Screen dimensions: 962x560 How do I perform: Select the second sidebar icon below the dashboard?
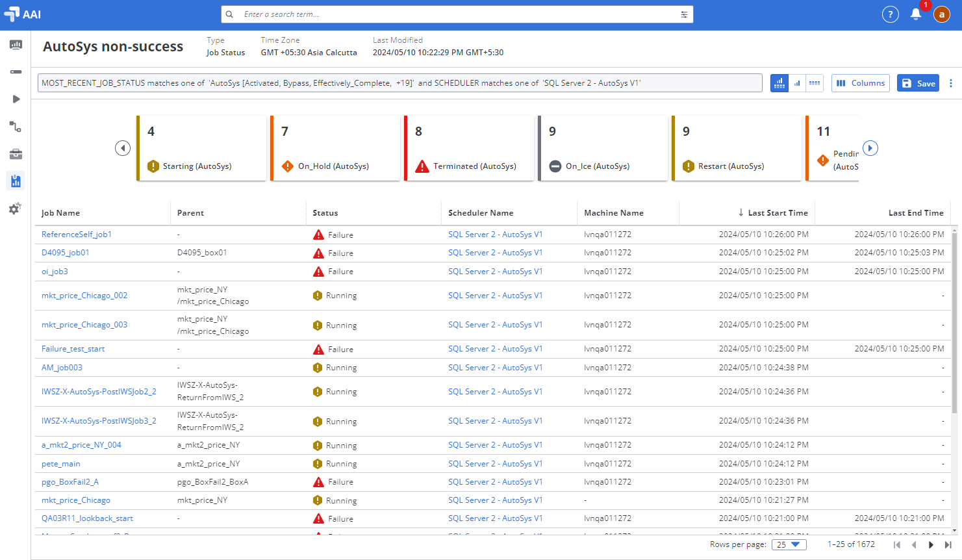coord(16,72)
